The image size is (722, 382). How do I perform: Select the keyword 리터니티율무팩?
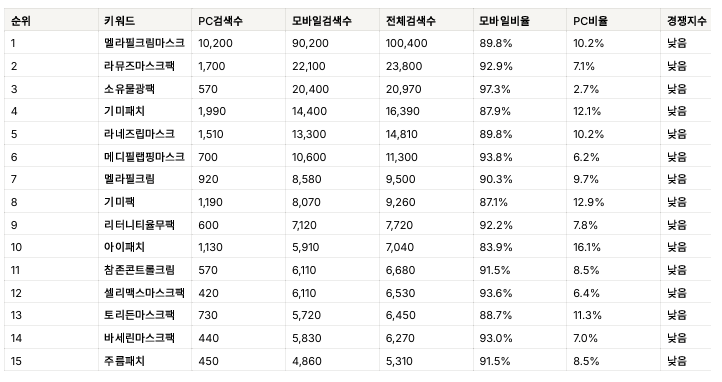(139, 225)
